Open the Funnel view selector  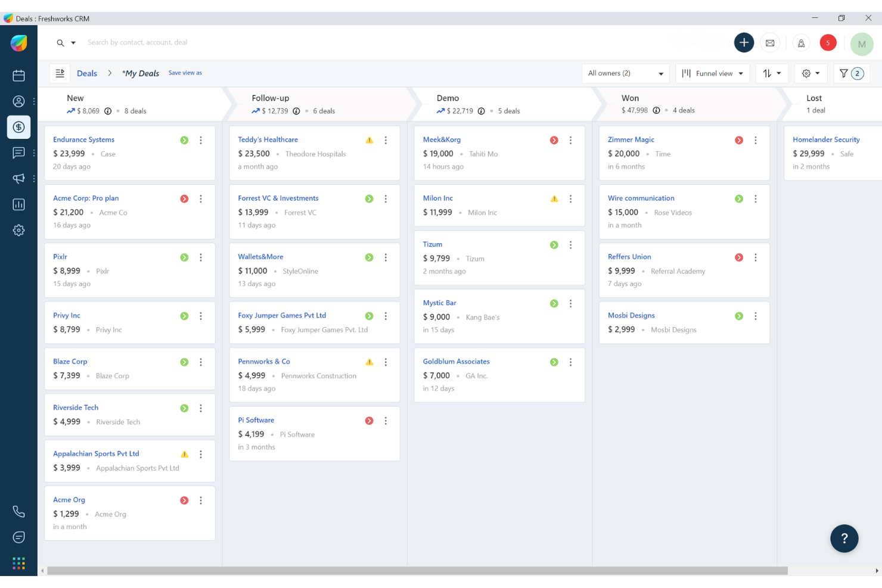point(713,73)
